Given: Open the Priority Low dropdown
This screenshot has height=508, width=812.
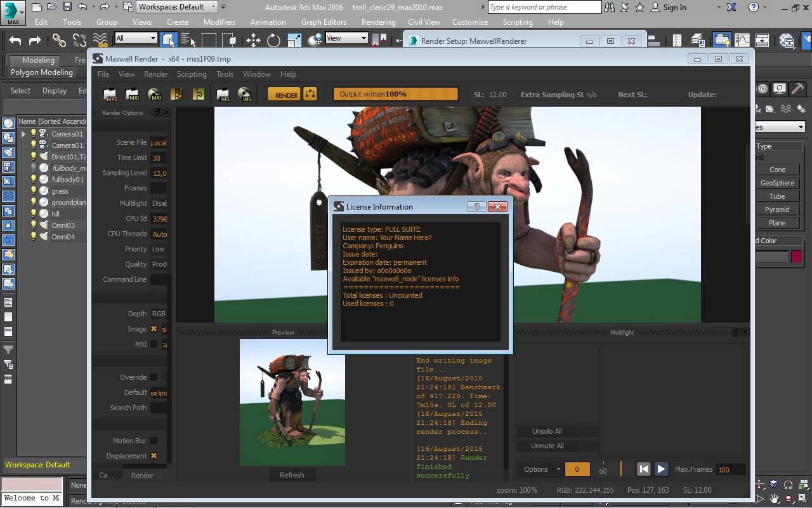Looking at the screenshot, I should click(x=159, y=249).
